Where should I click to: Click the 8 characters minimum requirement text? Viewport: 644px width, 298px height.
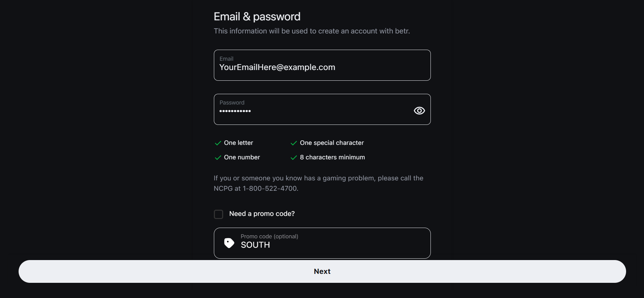(x=332, y=157)
